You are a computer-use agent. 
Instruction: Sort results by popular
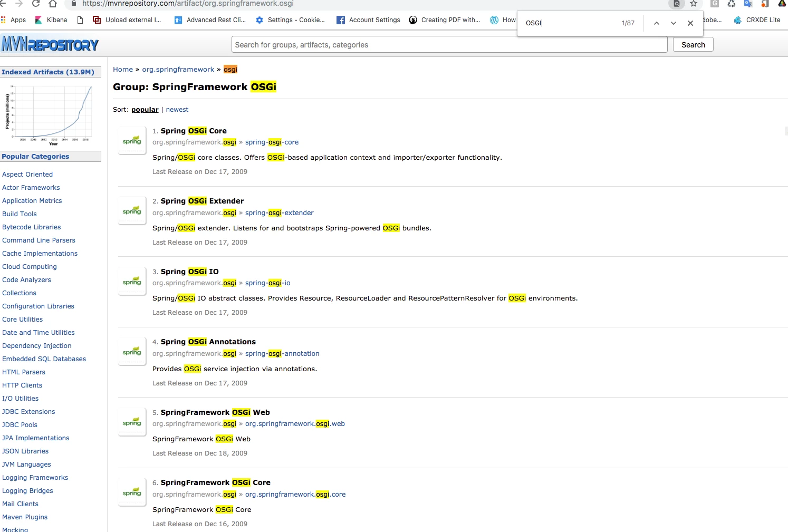point(145,110)
